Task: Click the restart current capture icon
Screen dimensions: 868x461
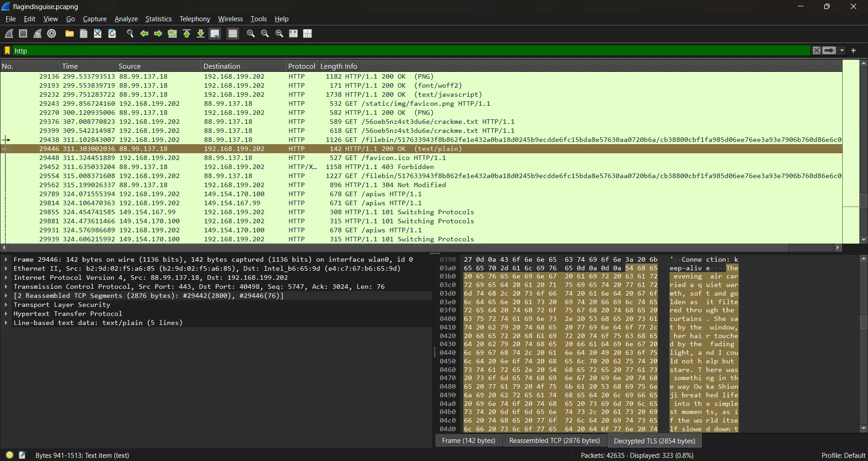Action: tap(38, 34)
